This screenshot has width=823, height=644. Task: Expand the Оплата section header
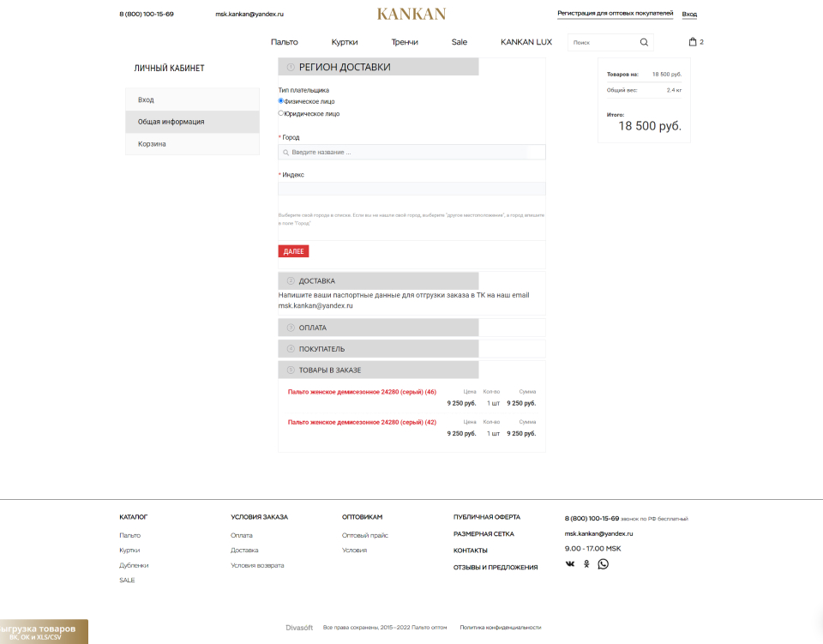tap(378, 328)
